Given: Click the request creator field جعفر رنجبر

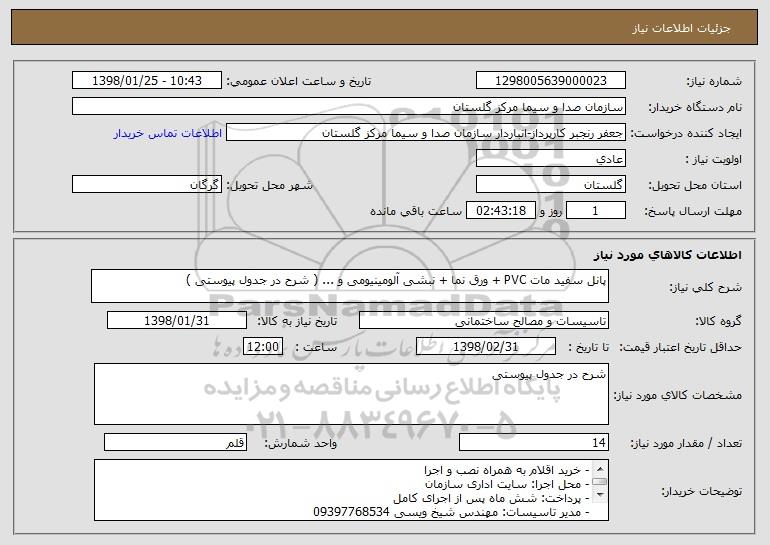Looking at the screenshot, I should coord(426,133).
